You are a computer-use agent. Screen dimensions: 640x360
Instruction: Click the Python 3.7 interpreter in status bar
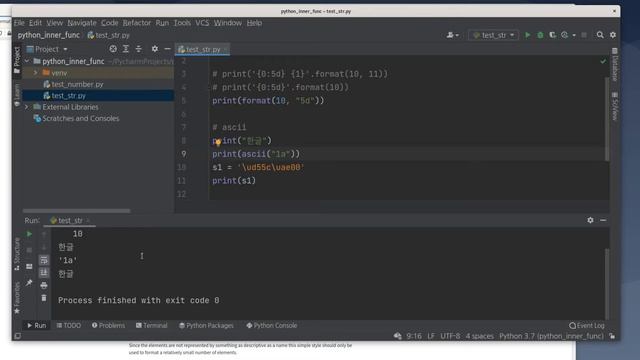[551, 336]
